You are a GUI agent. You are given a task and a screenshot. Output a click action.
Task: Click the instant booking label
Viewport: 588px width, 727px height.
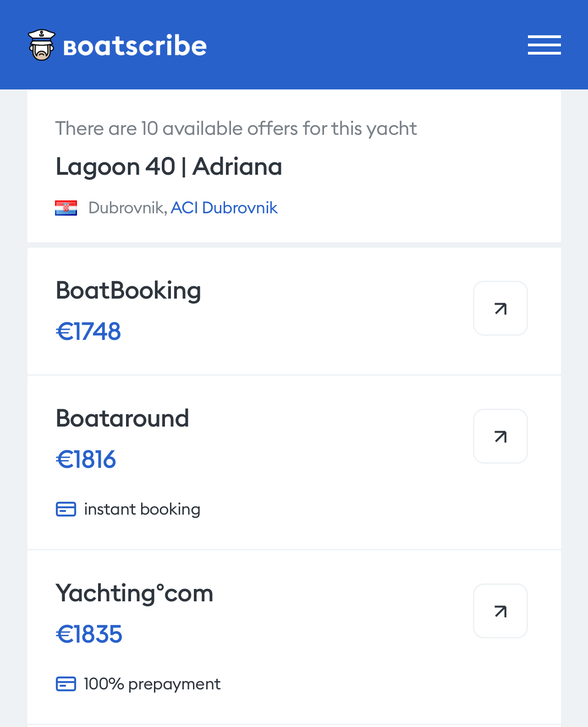pos(142,509)
